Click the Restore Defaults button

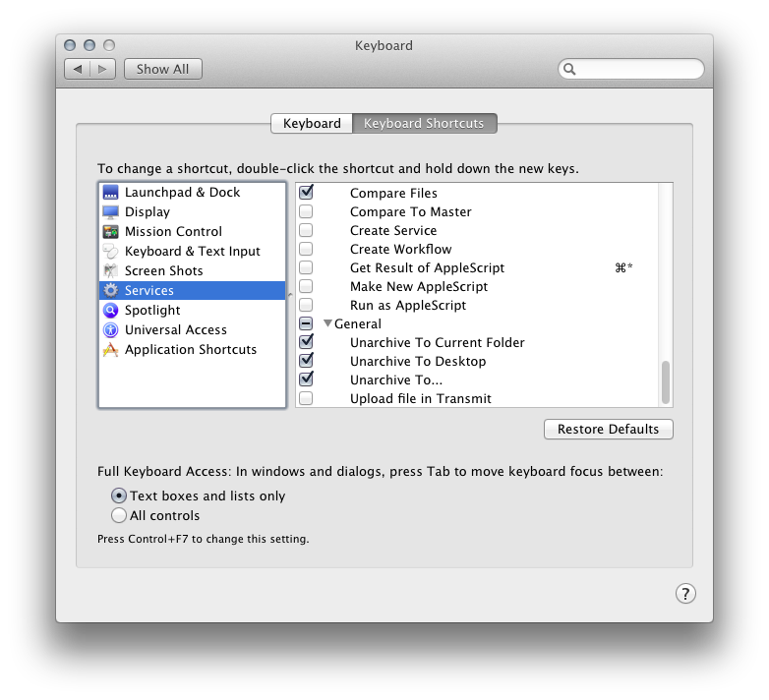[608, 429]
